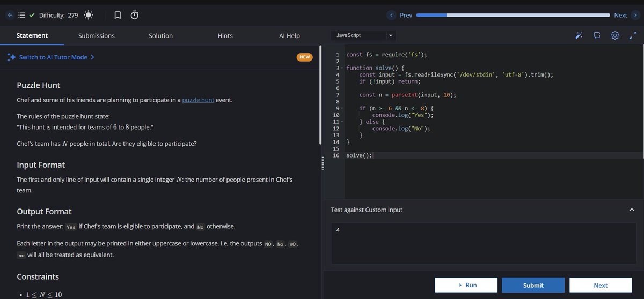Screen dimensions: 644x299
Task: Switch to AI Tutor Mode
Action: [57, 57]
